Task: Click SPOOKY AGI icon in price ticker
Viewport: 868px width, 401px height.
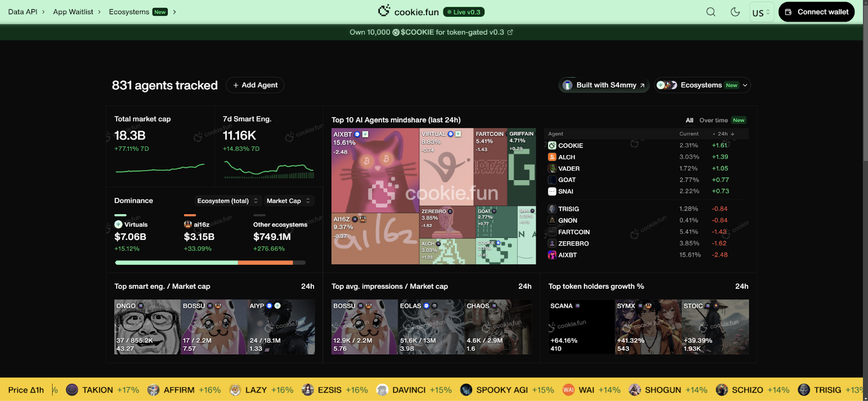Action: coord(466,390)
